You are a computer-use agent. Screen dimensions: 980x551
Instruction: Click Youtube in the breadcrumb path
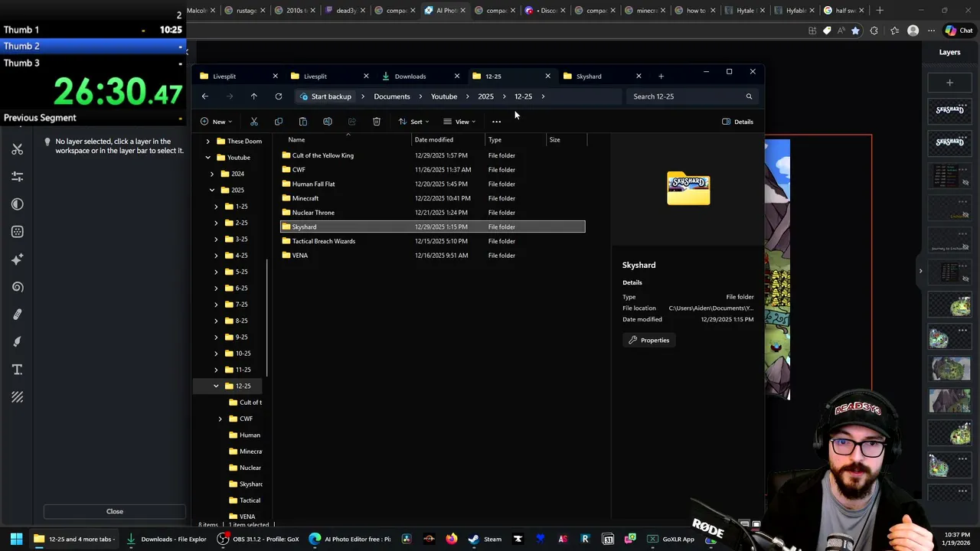444,96
